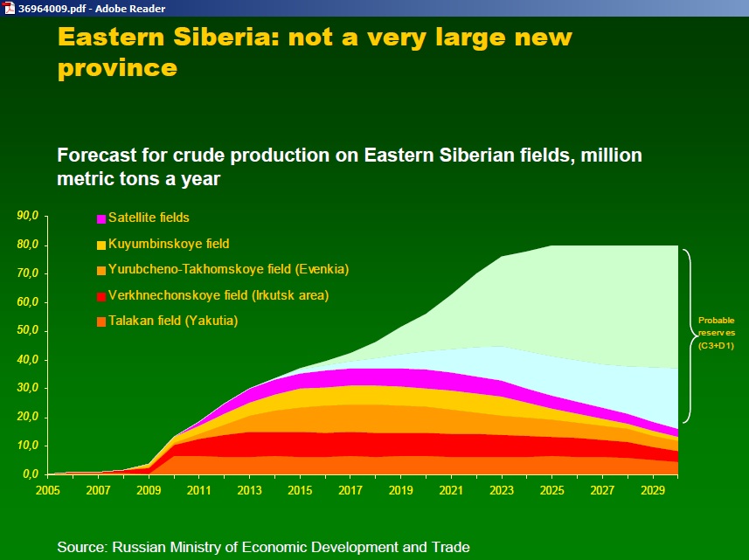Click the orange Yurubcheno-Takhomskoye legend swatch

(101, 271)
